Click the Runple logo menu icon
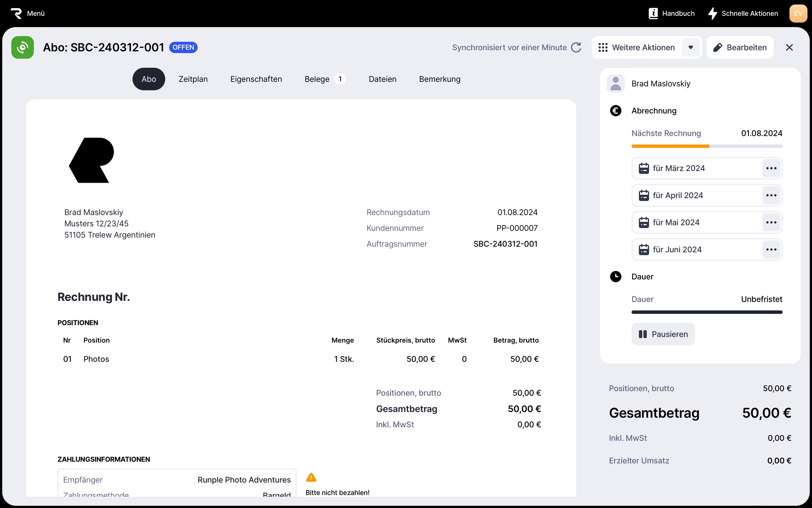Image resolution: width=812 pixels, height=508 pixels. click(x=16, y=13)
